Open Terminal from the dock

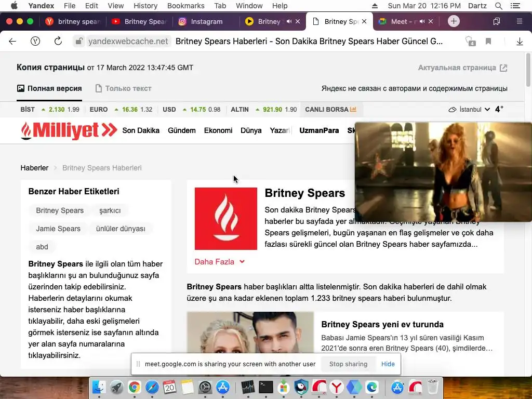(x=265, y=387)
